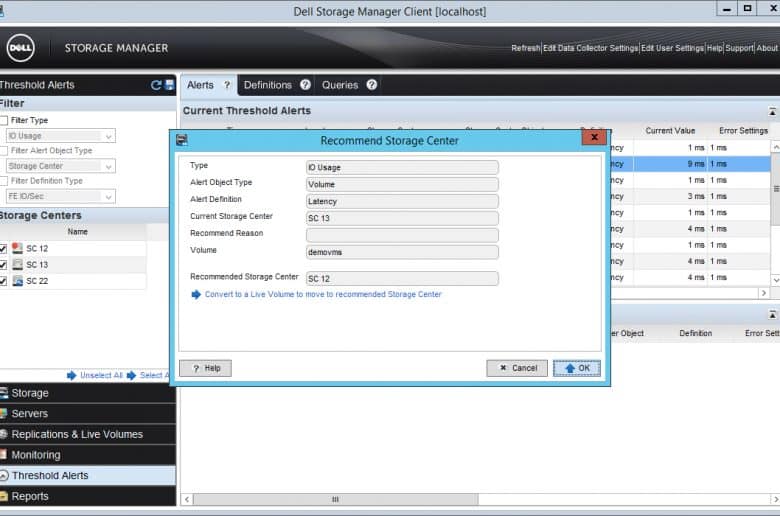Uncheck the SC 22 storage center
Image resolution: width=780 pixels, height=516 pixels.
pos(3,281)
